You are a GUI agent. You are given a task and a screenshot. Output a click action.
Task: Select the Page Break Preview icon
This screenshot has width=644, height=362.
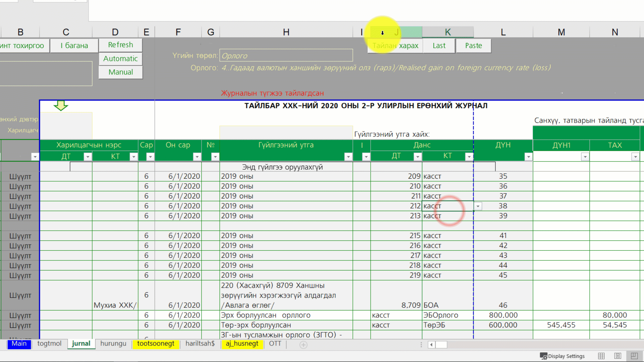[634, 356]
